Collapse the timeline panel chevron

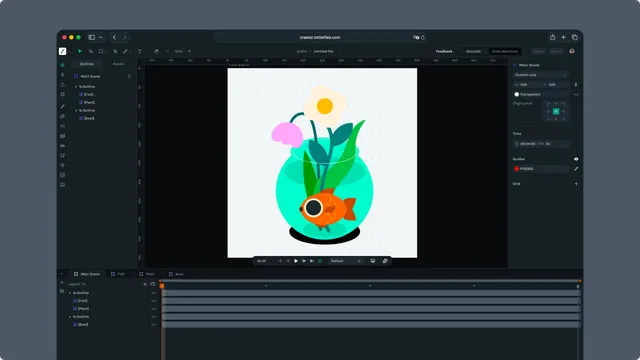click(62, 274)
